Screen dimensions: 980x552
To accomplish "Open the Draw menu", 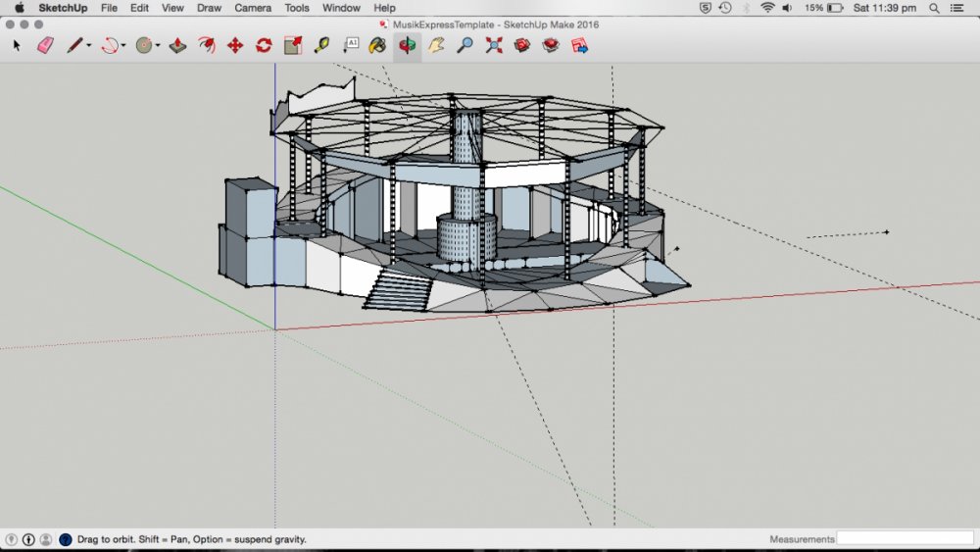I will point(209,8).
